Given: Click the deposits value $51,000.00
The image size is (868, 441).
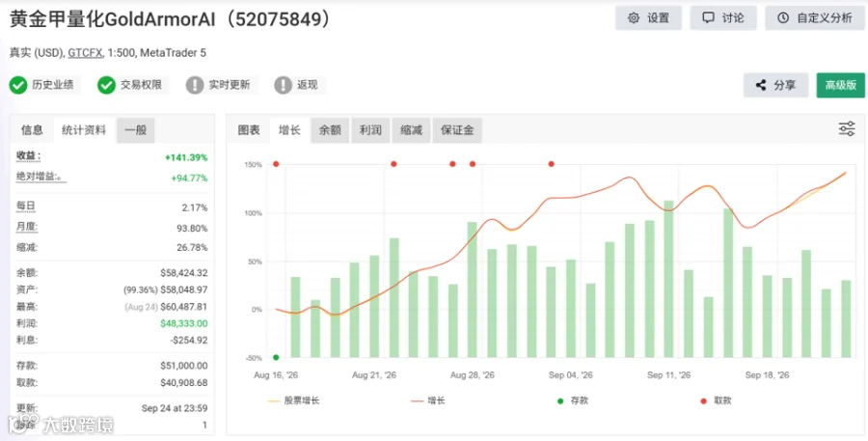Looking at the screenshot, I should (184, 366).
